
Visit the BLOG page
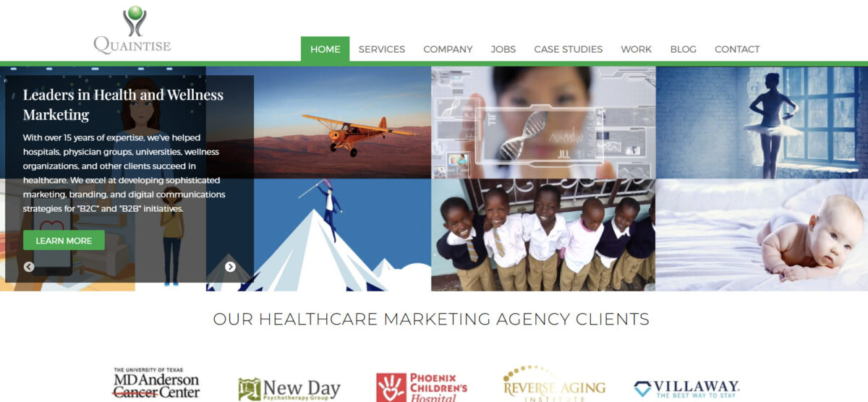tap(683, 49)
